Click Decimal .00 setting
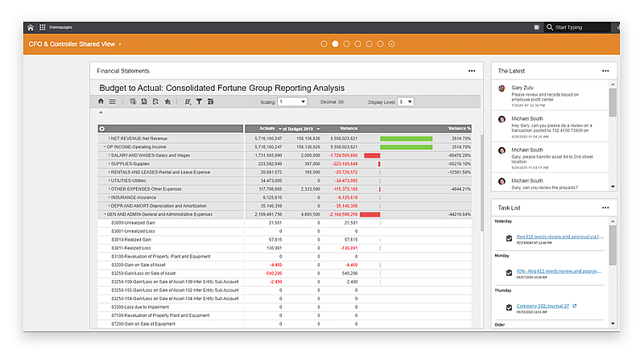Image resolution: width=644 pixels, height=358 pixels. point(332,102)
